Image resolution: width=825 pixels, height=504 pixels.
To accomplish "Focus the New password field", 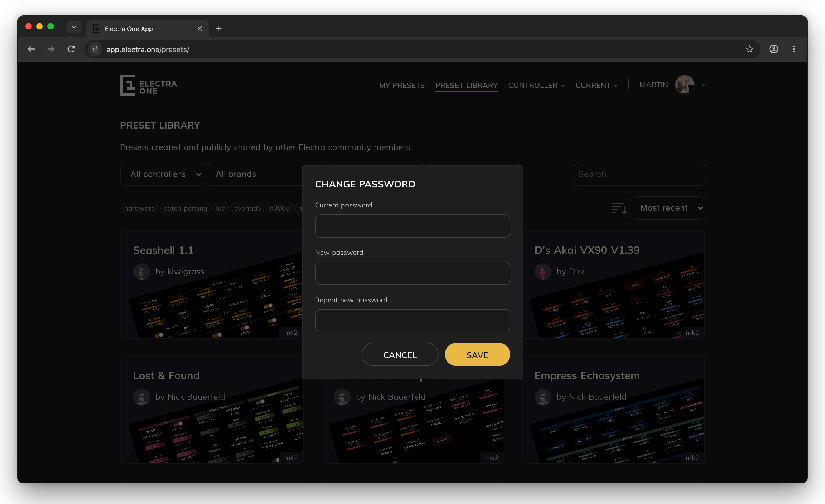I will (412, 274).
